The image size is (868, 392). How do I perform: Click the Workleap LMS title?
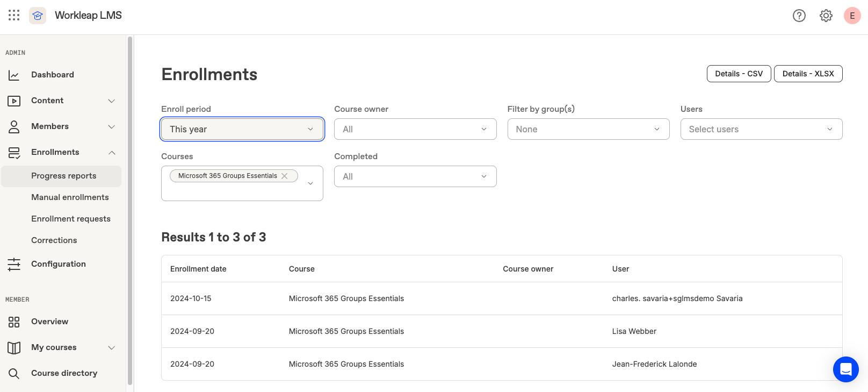pos(88,15)
